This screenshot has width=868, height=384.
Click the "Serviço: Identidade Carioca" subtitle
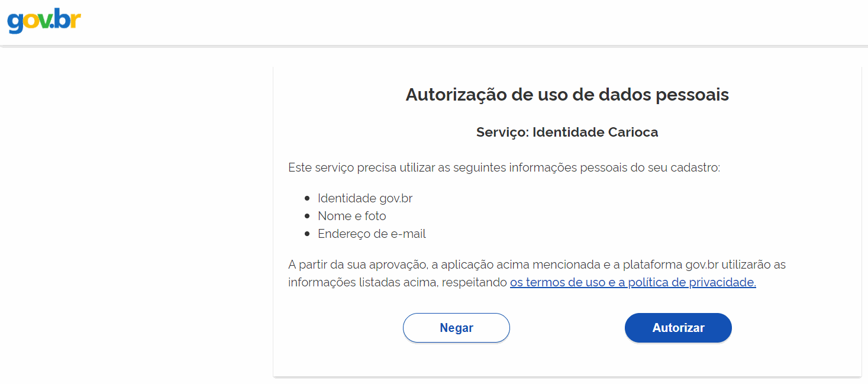pos(567,133)
